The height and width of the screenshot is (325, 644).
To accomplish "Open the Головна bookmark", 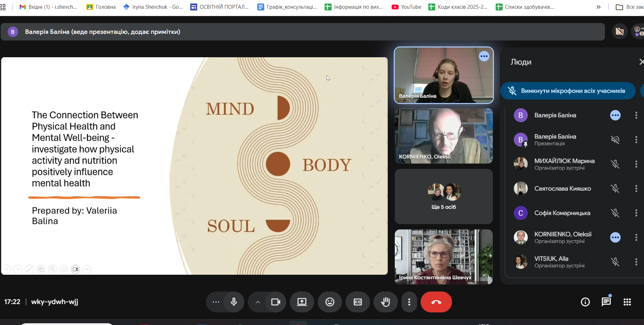I will pos(101,7).
